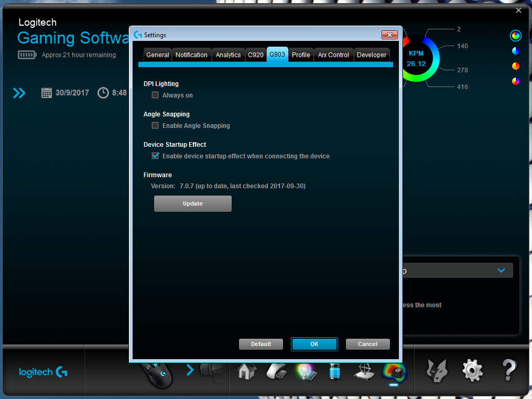Click 'Approx 21 hour remaining' text
This screenshot has height=399, width=532.
coord(79,55)
